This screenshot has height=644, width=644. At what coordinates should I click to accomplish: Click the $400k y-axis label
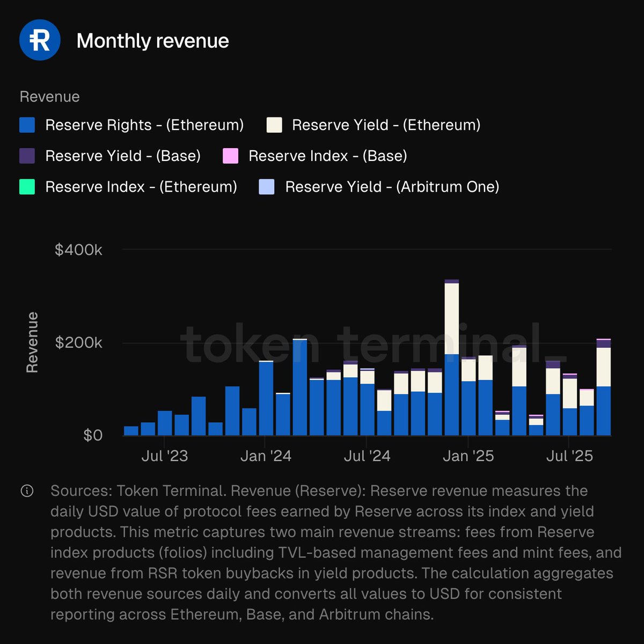(79, 250)
